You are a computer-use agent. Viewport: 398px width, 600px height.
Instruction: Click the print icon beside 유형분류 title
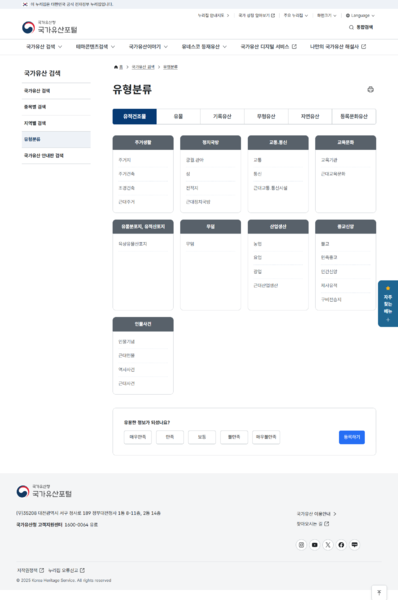(370, 90)
